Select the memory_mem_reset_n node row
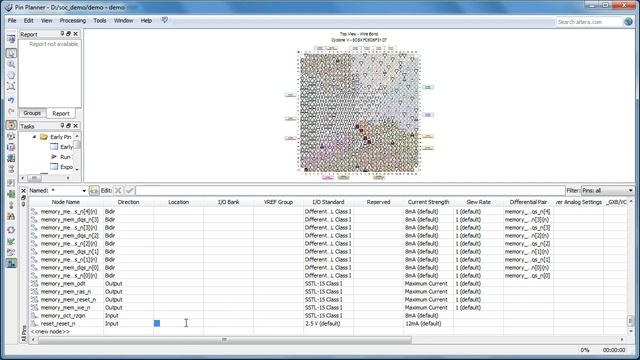Image resolution: width=640 pixels, height=360 pixels. (68, 300)
